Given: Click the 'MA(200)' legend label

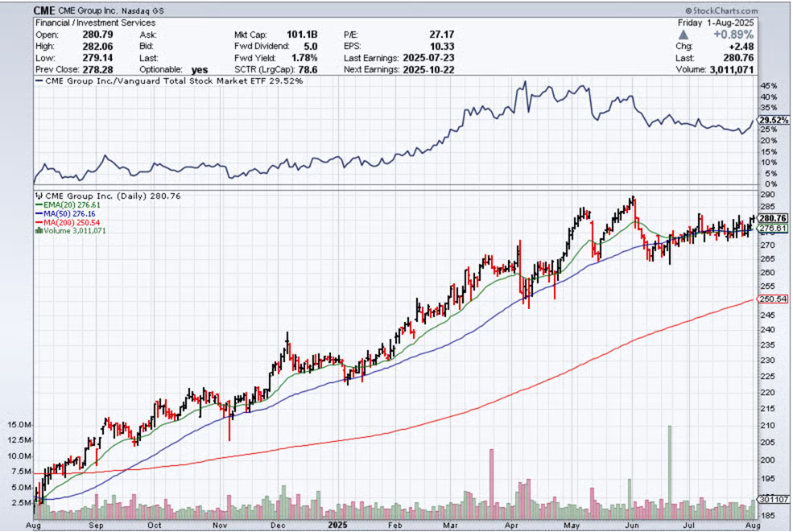Looking at the screenshot, I should coord(59,222).
